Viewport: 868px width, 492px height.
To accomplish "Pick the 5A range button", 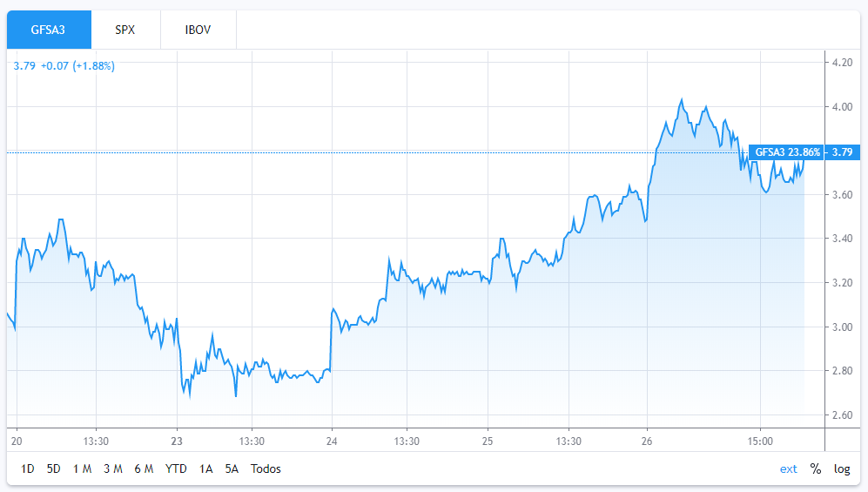I will [x=232, y=468].
